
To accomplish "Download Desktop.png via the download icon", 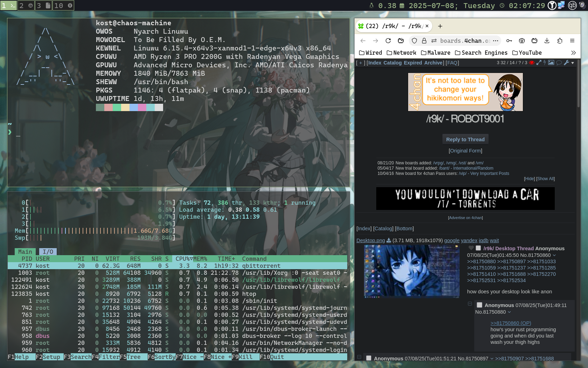I will pos(388,240).
